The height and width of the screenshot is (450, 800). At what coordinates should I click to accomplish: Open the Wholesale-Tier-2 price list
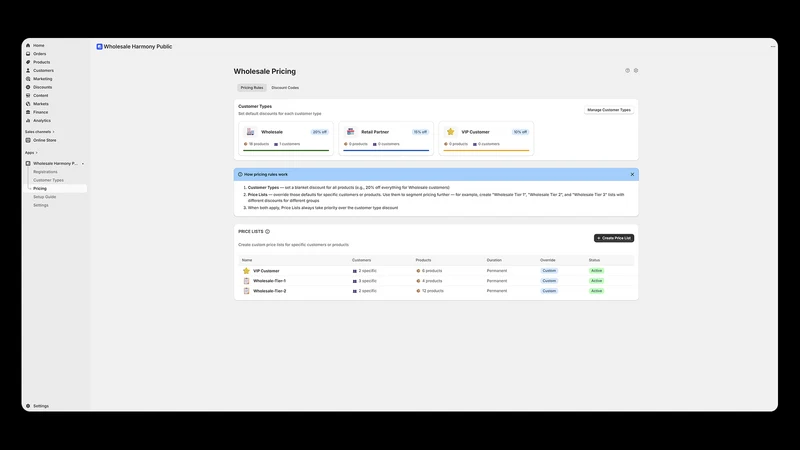269,291
